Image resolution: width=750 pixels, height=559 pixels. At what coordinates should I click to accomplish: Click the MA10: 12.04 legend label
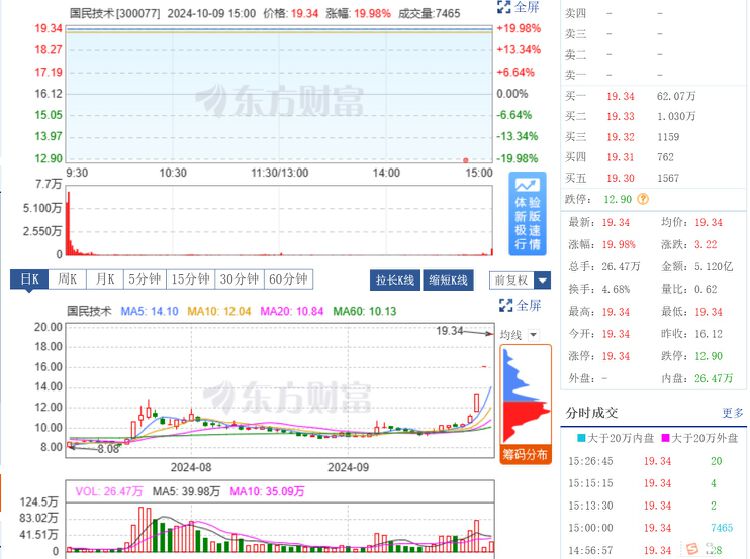coord(219,311)
